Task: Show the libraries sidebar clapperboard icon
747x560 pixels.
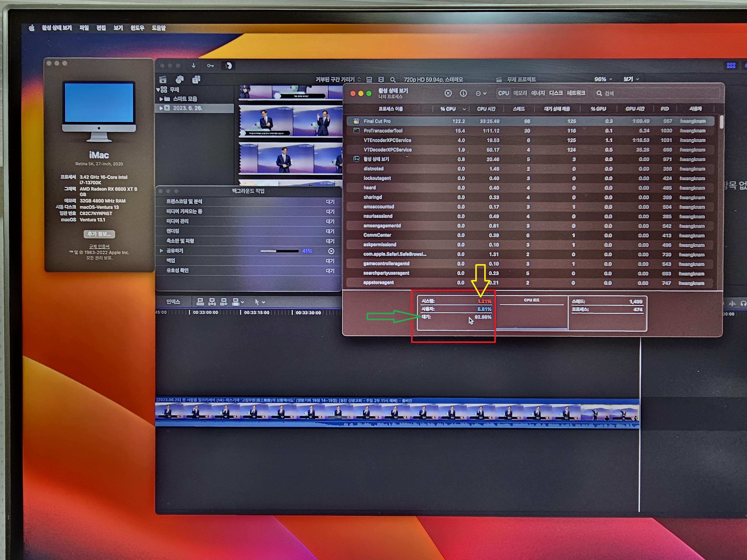Action: (163, 80)
